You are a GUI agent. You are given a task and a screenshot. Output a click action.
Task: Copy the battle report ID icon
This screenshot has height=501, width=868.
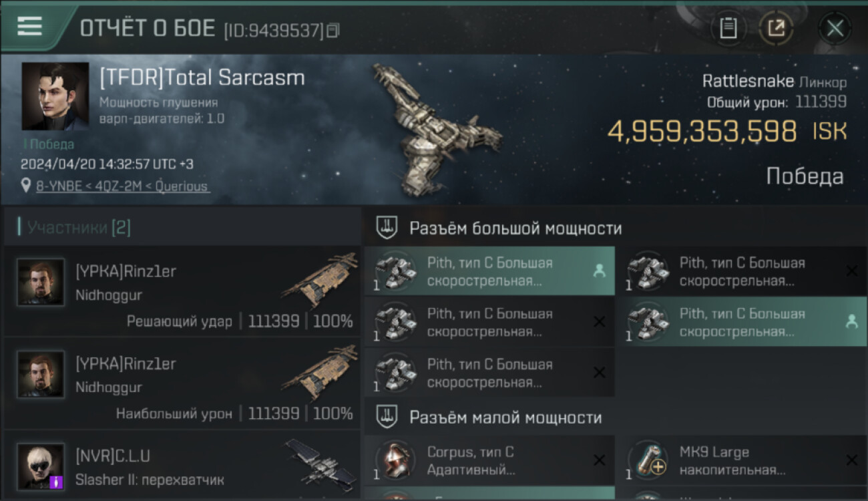[x=333, y=30]
